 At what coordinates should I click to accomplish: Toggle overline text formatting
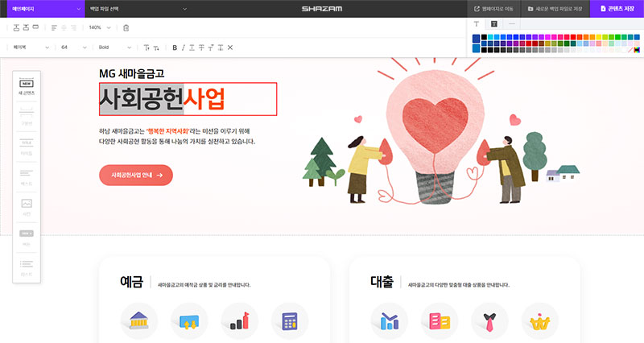pos(211,48)
